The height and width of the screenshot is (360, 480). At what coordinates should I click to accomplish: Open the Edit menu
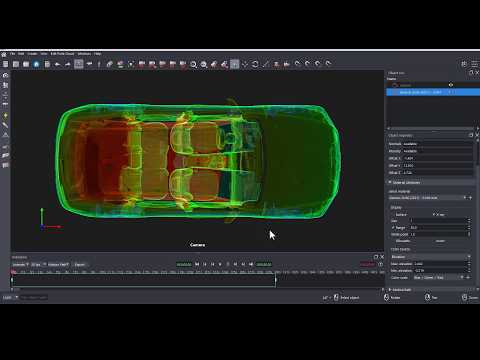[21, 54]
